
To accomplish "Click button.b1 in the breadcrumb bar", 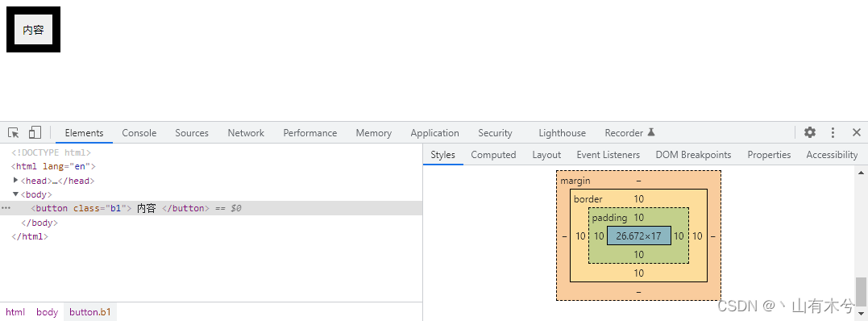I will pyautogui.click(x=90, y=312).
